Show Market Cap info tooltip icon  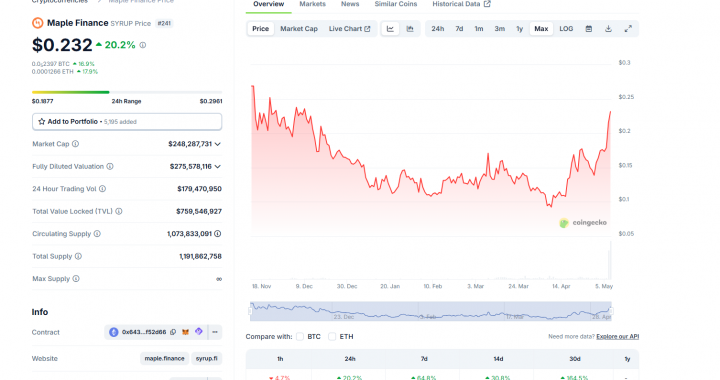pos(75,144)
